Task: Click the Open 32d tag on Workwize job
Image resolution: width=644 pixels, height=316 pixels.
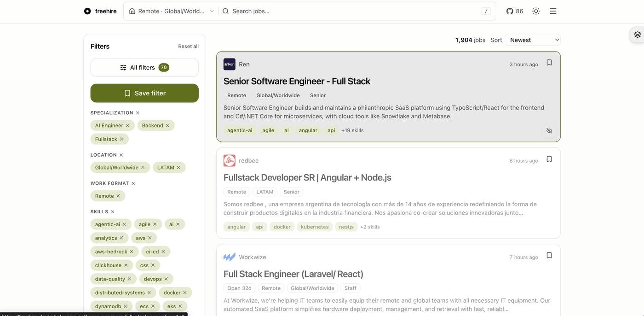Action: [239, 288]
